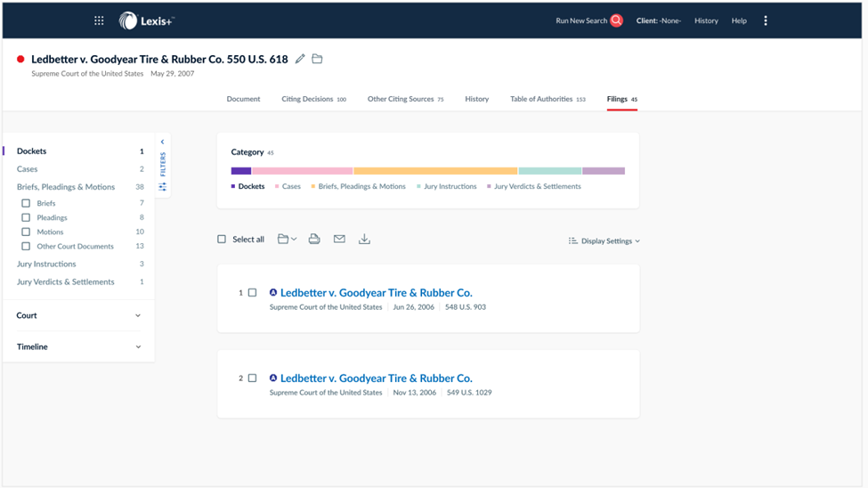Click the filter sliders icon

[x=162, y=187]
